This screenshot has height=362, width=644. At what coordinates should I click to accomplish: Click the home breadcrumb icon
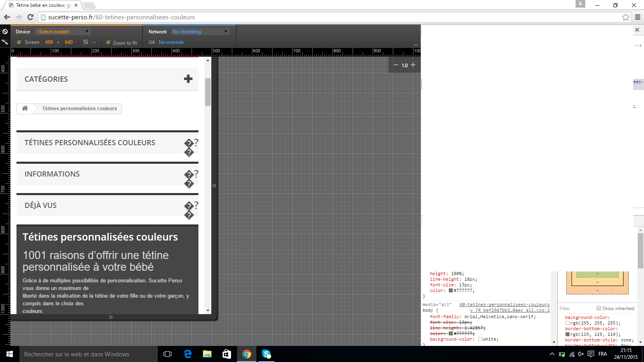[x=25, y=108]
